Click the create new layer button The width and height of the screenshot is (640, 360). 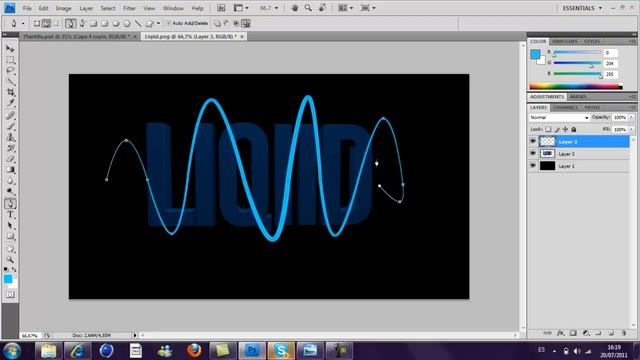pos(611,333)
